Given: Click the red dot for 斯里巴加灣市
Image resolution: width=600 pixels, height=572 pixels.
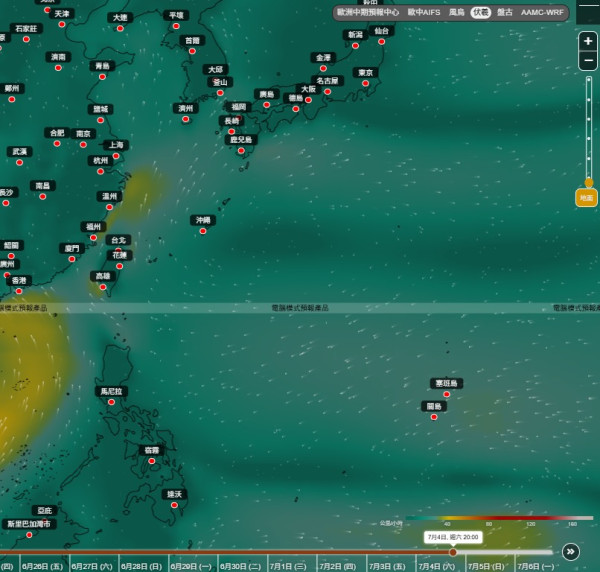Looking at the screenshot, I should [x=29, y=535].
